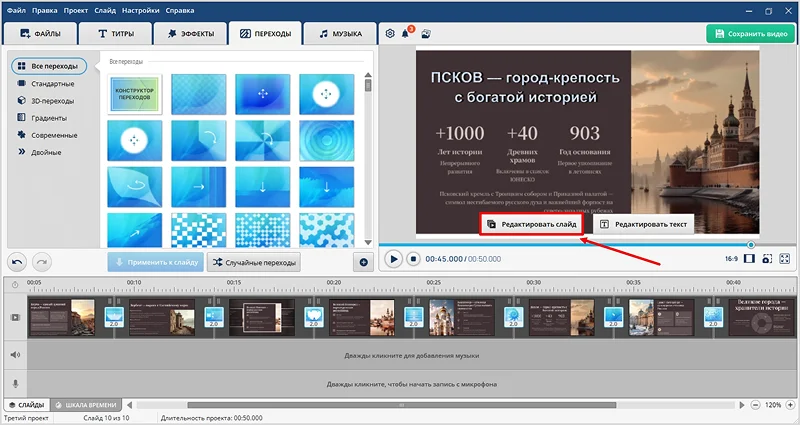Open the Файл menu

coord(16,10)
